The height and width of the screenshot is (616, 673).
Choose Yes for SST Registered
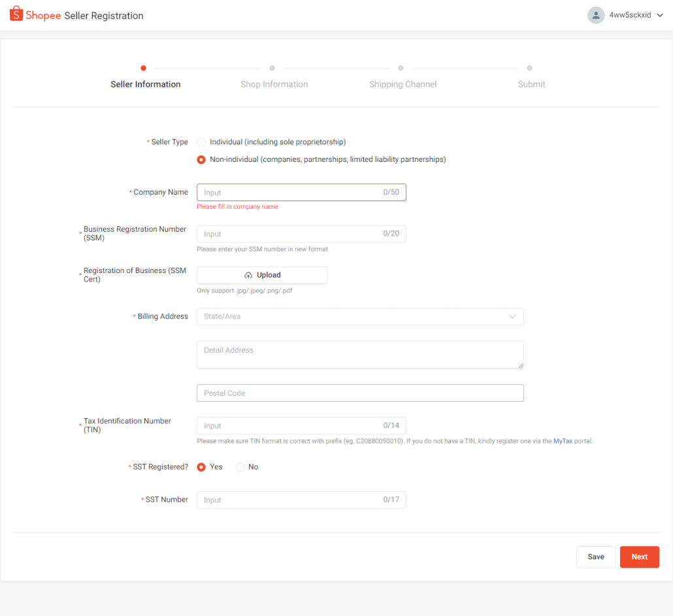point(201,467)
